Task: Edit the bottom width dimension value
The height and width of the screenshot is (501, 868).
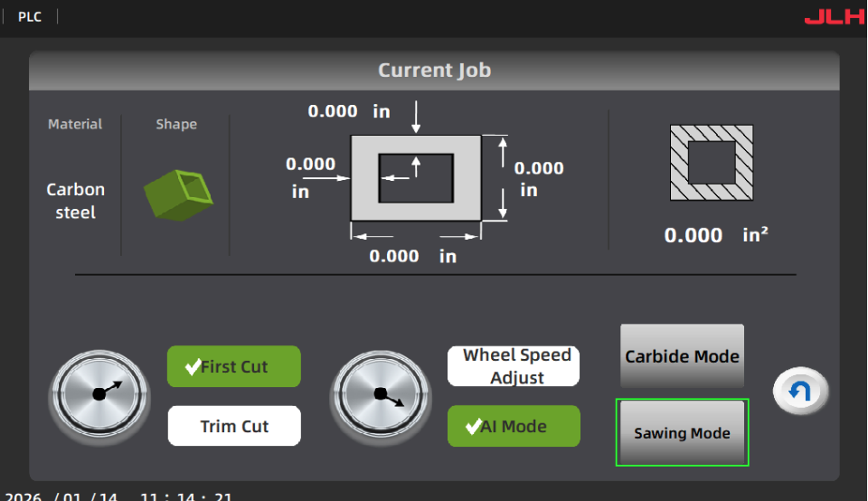Action: pyautogui.click(x=394, y=256)
